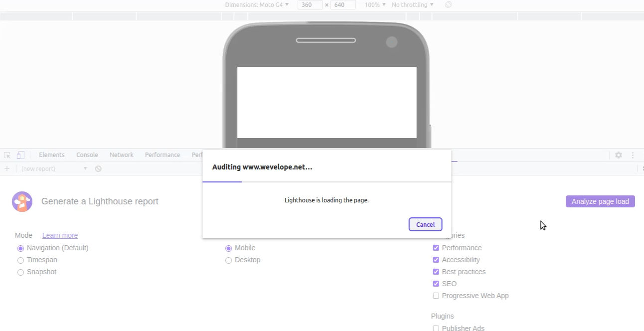Uncheck the Accessibility category
Image resolution: width=644 pixels, height=331 pixels.
click(x=436, y=260)
